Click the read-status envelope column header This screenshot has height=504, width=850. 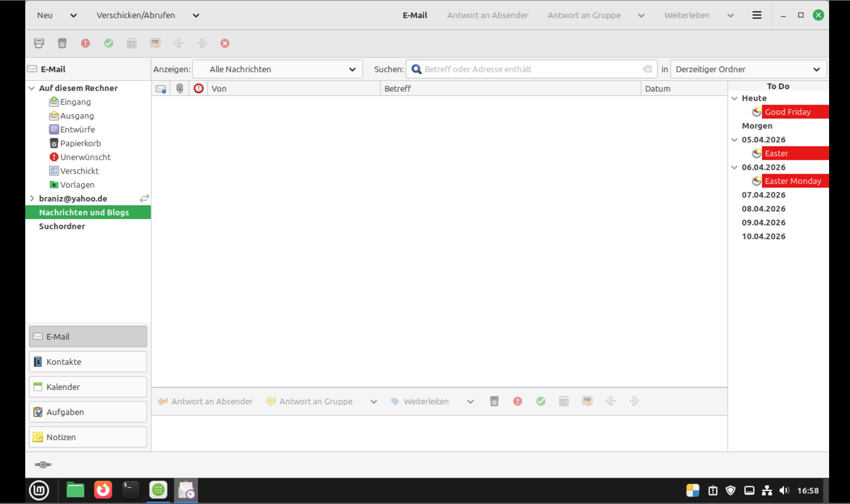tap(160, 88)
